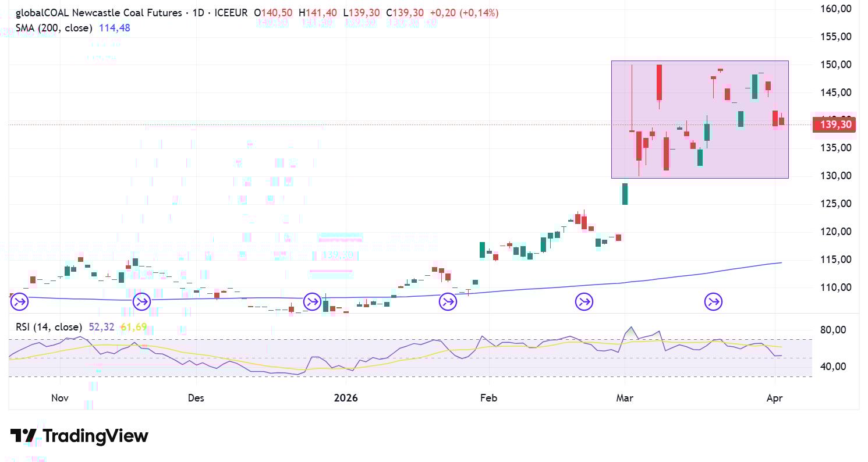Click the TradingView wordmark text
Screen dimensions: 868x462
pos(95,436)
